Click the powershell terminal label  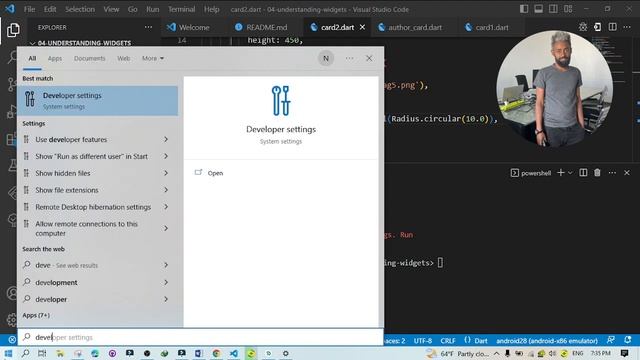point(536,173)
